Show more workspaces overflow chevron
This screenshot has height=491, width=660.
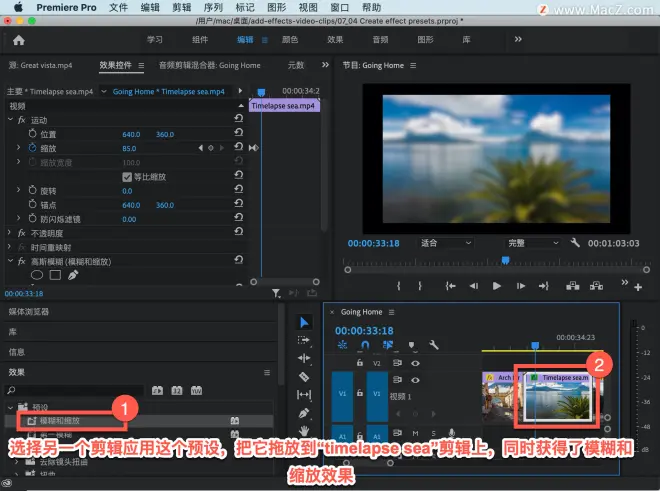tap(518, 39)
